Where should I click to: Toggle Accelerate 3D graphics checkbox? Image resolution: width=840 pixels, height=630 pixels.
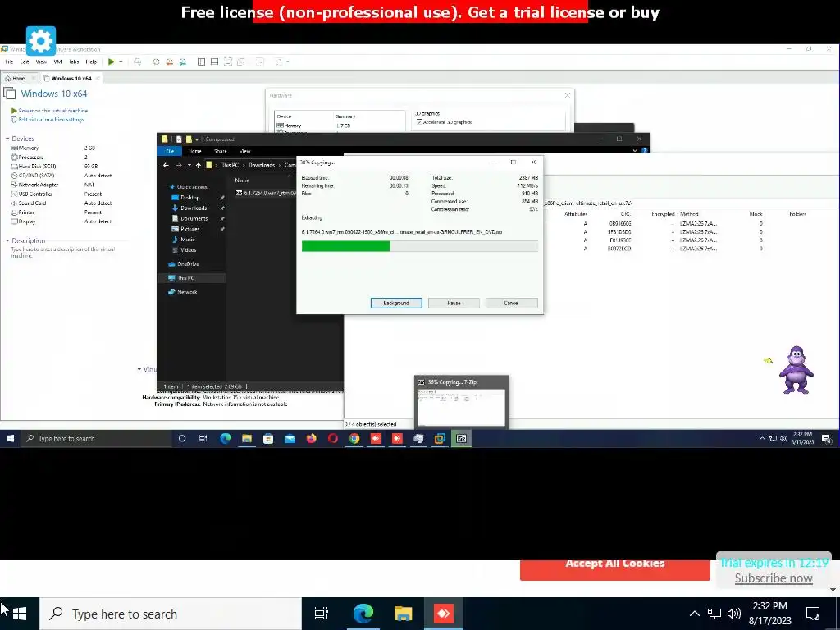click(419, 122)
